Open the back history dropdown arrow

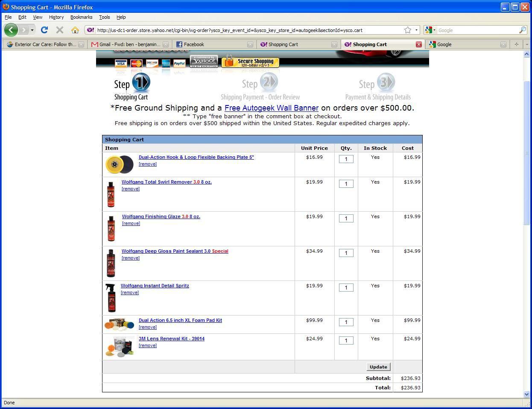[x=32, y=30]
